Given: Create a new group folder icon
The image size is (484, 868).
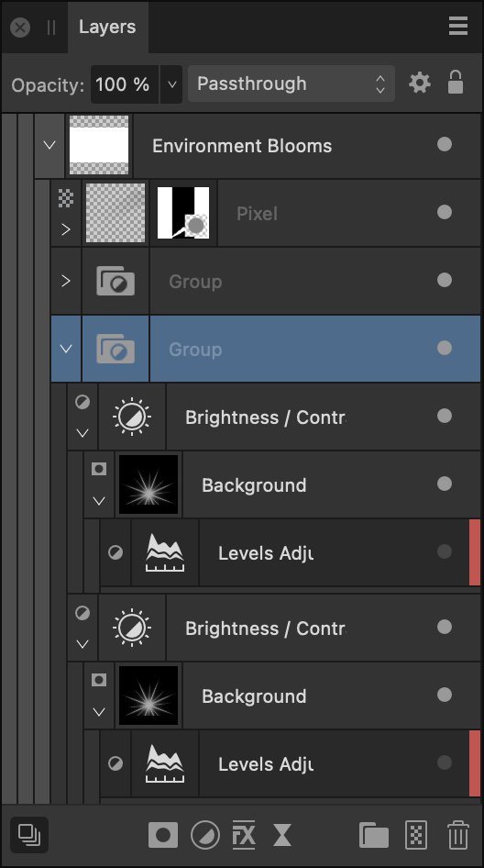Looking at the screenshot, I should [x=374, y=835].
